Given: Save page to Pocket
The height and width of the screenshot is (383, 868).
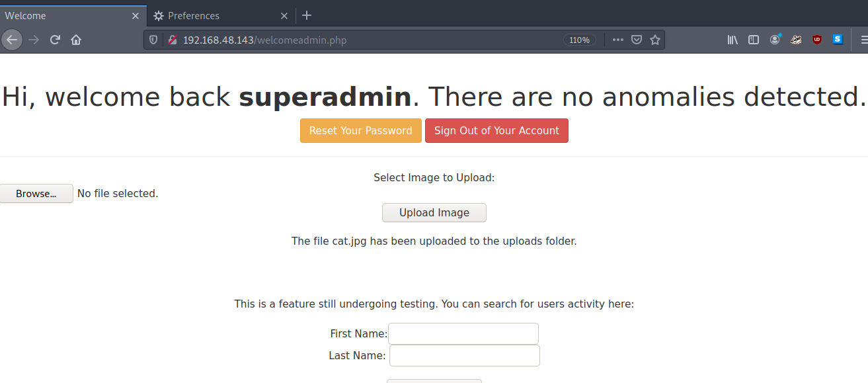Looking at the screenshot, I should point(637,40).
